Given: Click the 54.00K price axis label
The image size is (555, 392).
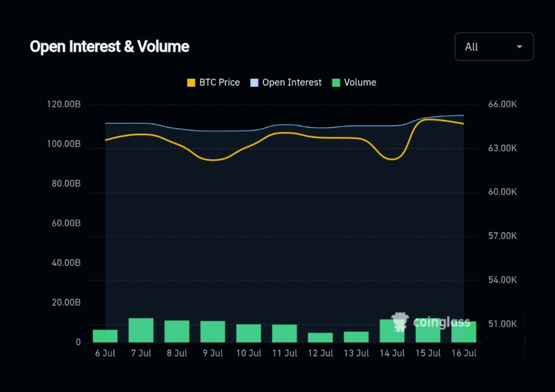Looking at the screenshot, I should click(503, 280).
